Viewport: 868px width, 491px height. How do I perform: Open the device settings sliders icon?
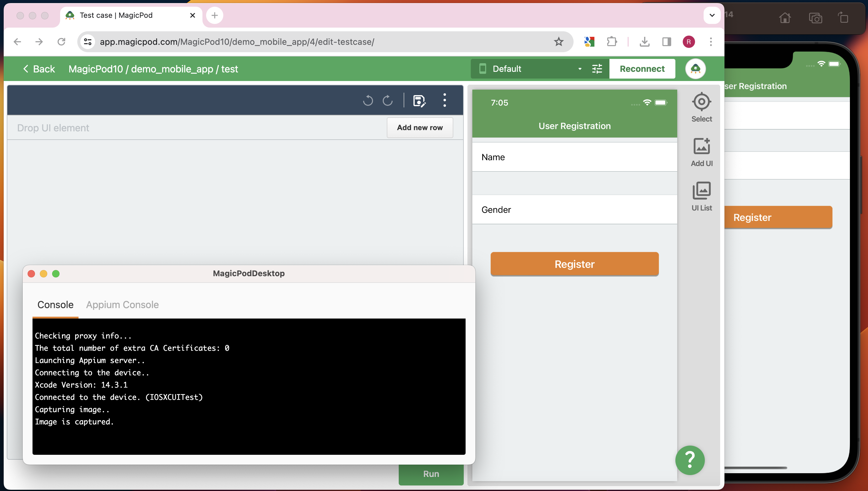point(597,69)
